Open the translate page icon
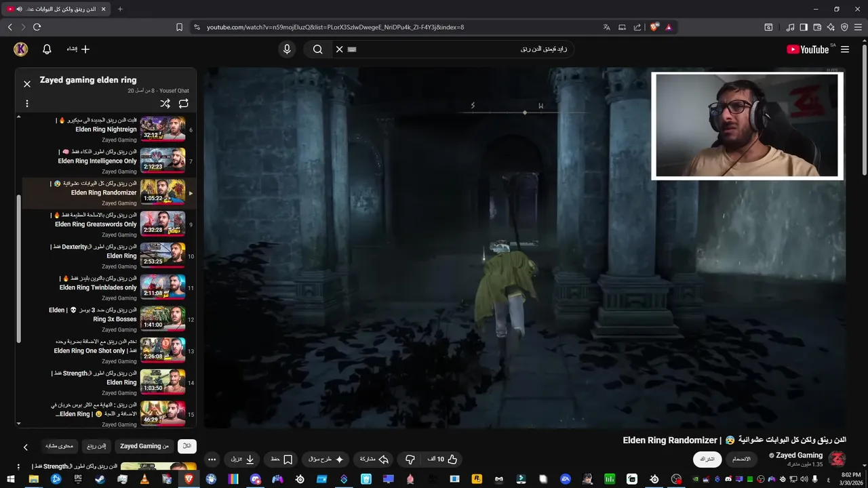 pyautogui.click(x=607, y=27)
